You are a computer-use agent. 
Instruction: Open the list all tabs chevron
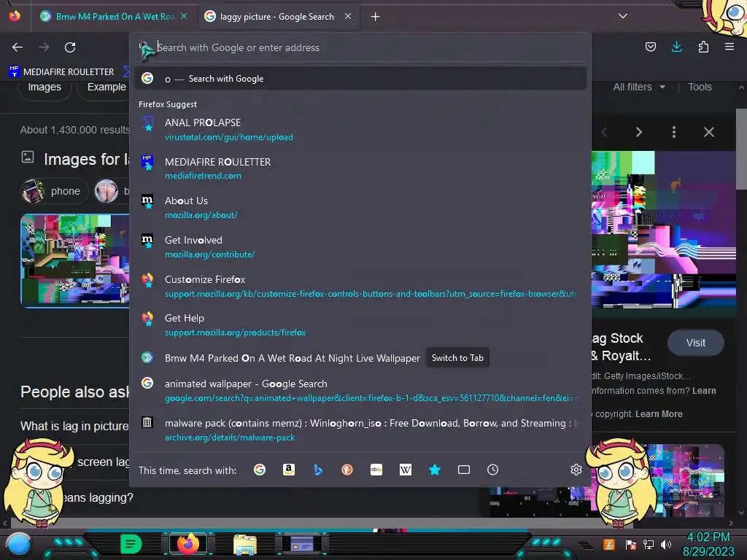coord(623,16)
